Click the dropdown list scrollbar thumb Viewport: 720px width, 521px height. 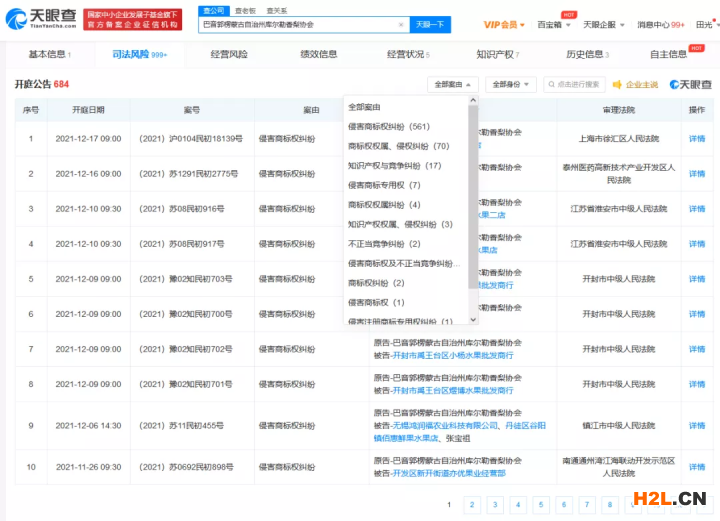[x=473, y=196]
